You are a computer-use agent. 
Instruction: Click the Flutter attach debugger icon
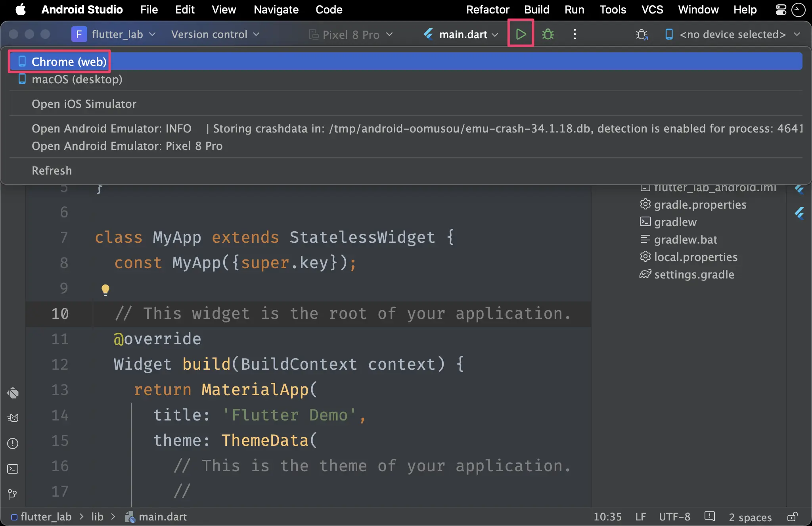coord(642,35)
